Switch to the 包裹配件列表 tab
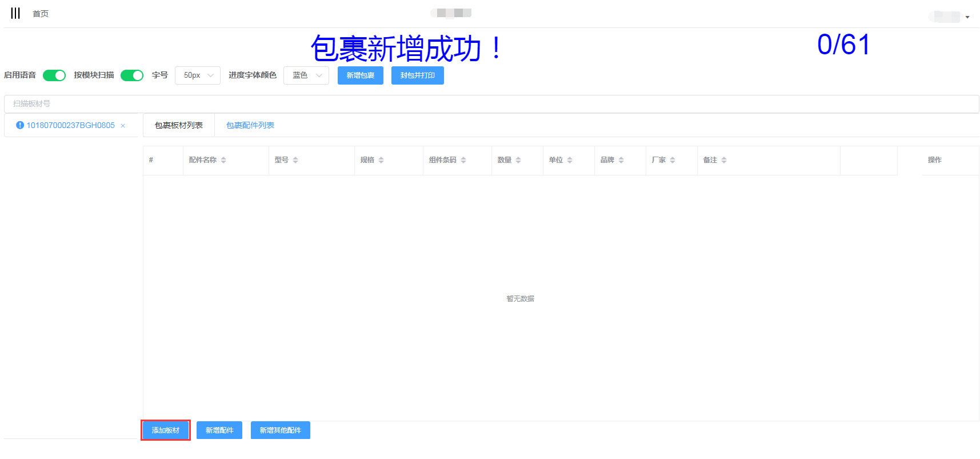Screen dimensions: 980x459 pos(250,125)
